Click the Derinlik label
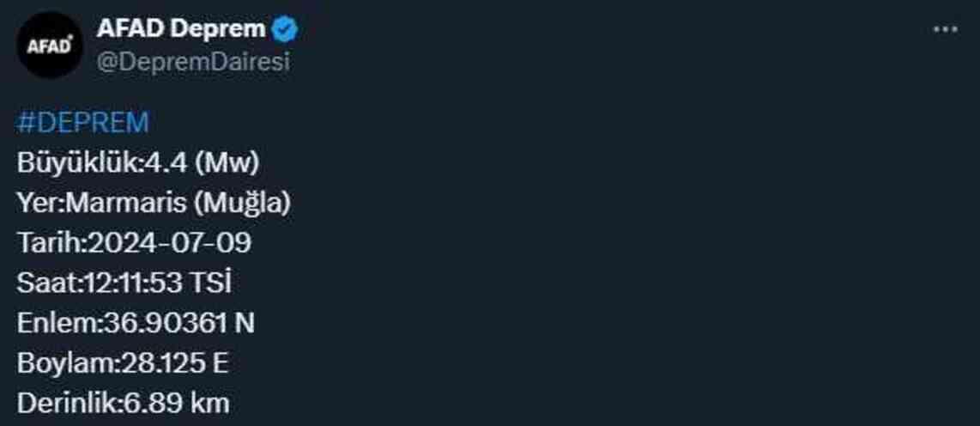Viewport: 980px width, 426px height. point(65,403)
